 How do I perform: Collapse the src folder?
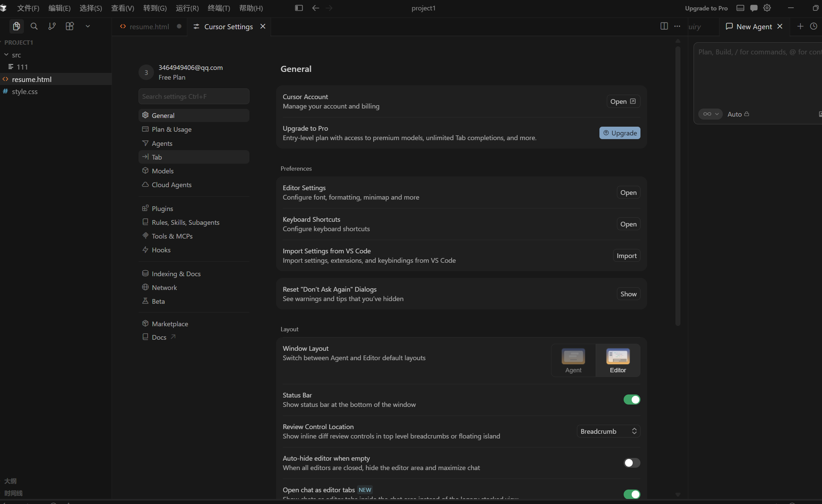pos(55,55)
